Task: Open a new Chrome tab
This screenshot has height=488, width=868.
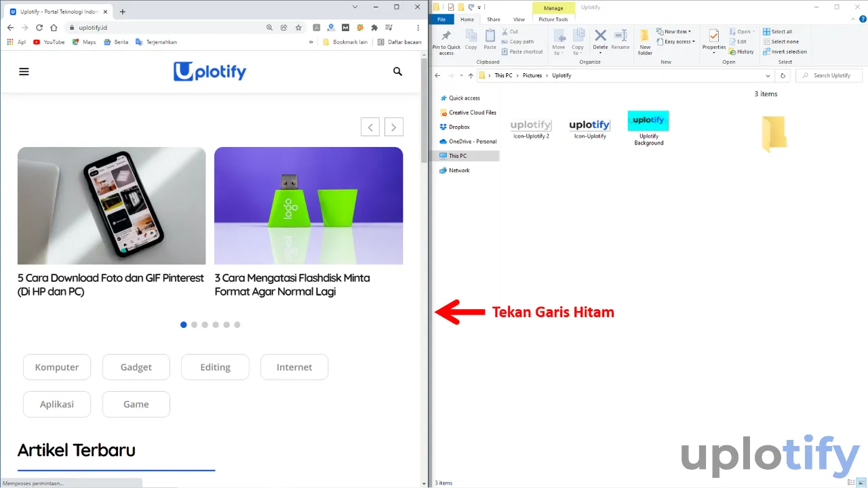Action: [x=123, y=12]
